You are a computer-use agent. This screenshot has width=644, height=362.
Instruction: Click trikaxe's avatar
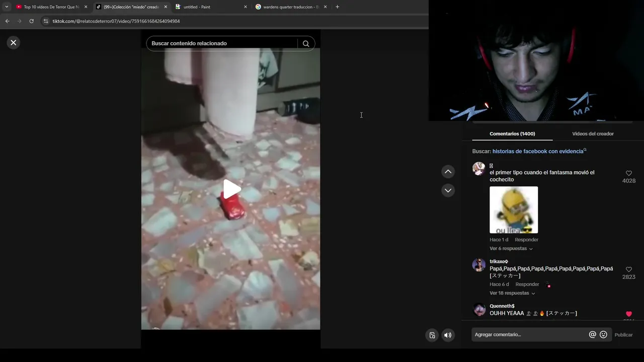click(x=479, y=265)
